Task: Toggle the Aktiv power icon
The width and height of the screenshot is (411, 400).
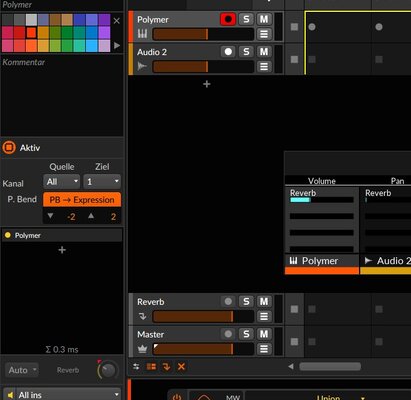Action: (9, 147)
